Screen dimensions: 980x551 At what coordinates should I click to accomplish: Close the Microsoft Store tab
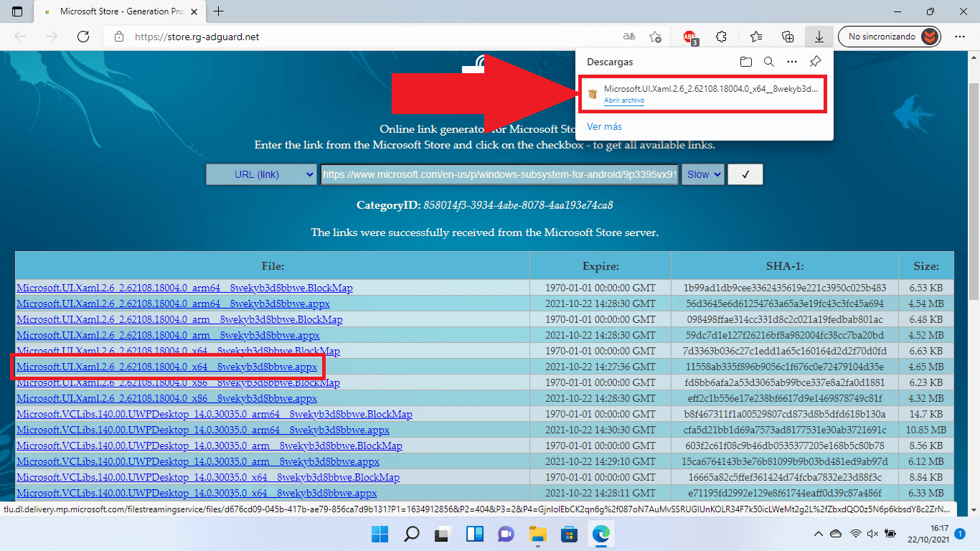(x=194, y=11)
